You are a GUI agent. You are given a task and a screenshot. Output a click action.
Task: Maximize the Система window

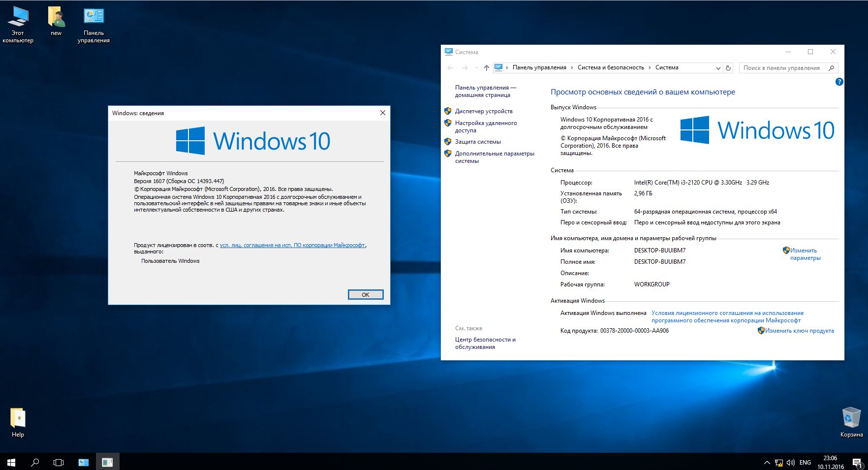click(810, 52)
